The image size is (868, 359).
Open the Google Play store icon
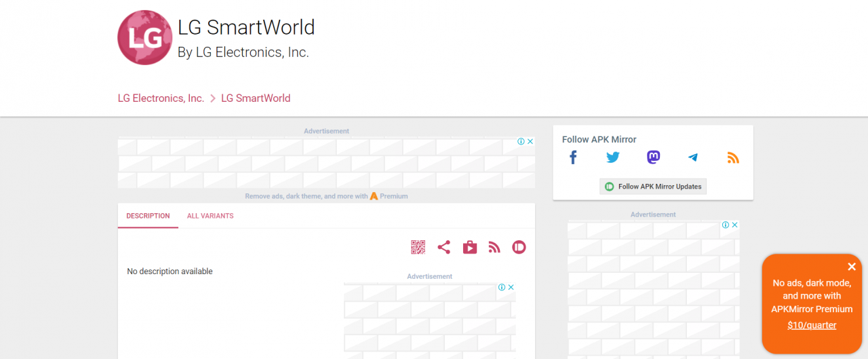coord(469,247)
